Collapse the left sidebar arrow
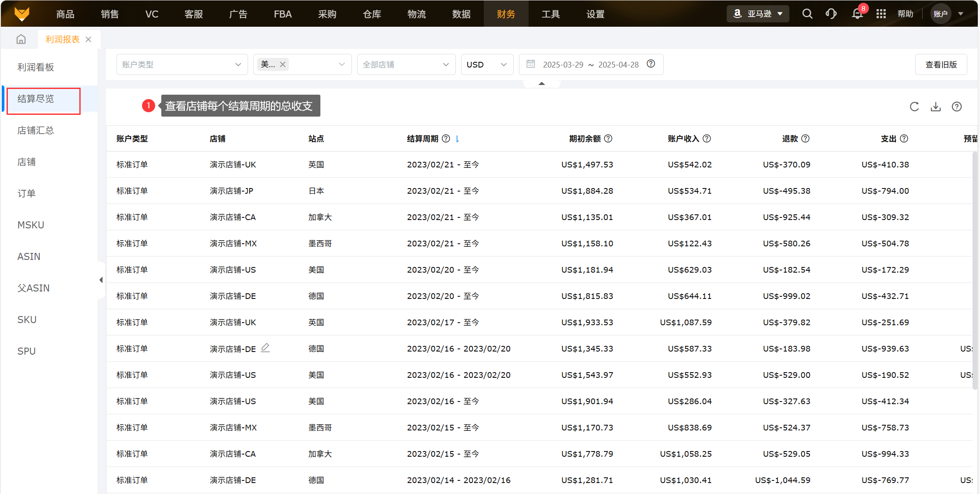The width and height of the screenshot is (980, 494). pos(101,280)
